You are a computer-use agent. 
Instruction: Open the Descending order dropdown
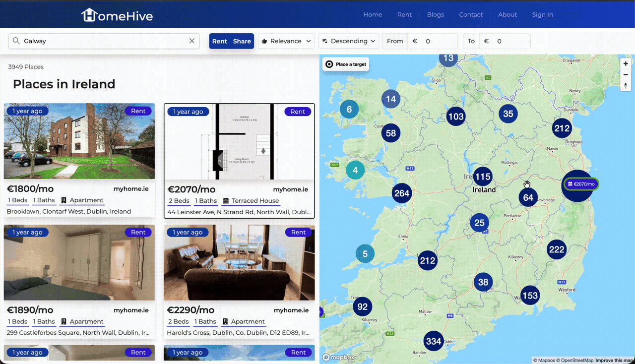point(349,41)
